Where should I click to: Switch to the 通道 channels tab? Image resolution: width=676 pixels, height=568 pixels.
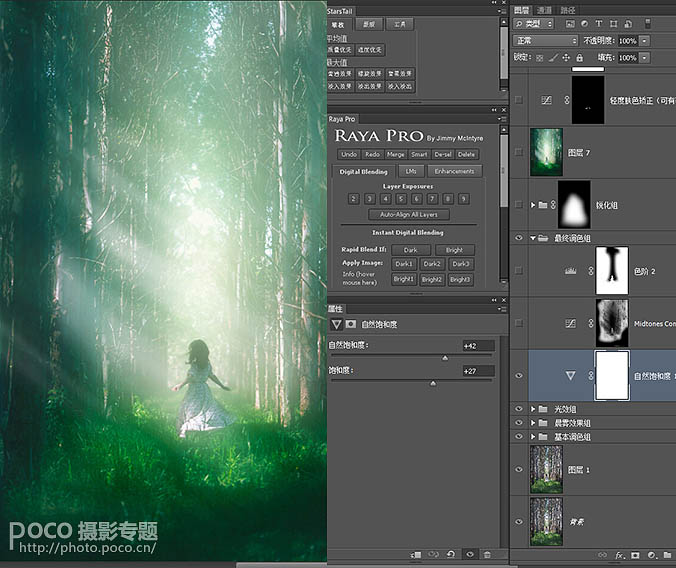pos(544,10)
